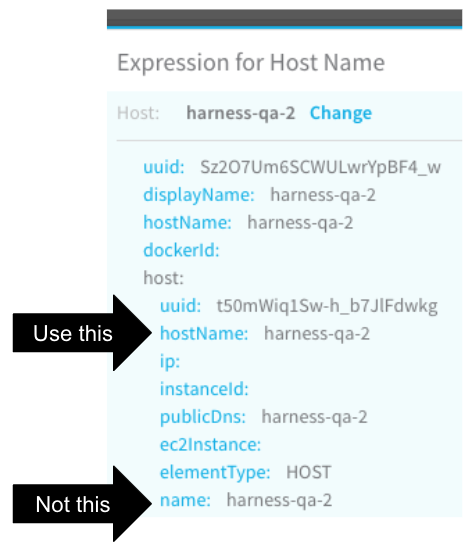The height and width of the screenshot is (551, 469).
Task: Select the ec2Instance expression key
Action: (x=210, y=445)
